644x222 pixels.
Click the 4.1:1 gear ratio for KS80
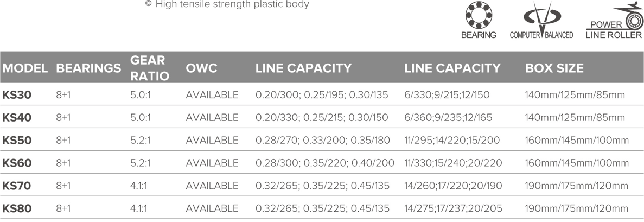tap(139, 208)
